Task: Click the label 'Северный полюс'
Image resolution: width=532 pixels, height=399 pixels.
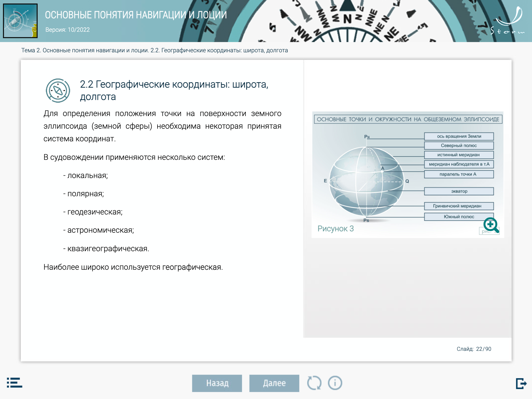Action: click(459, 145)
